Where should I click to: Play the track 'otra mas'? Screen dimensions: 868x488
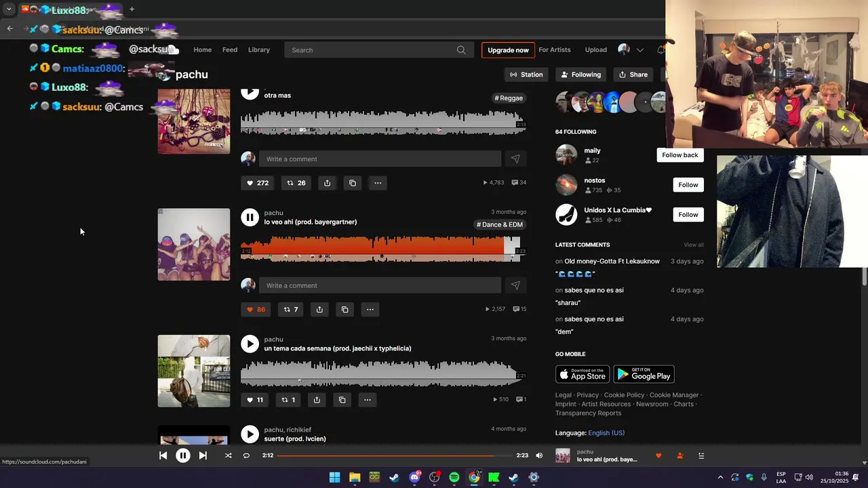click(250, 93)
